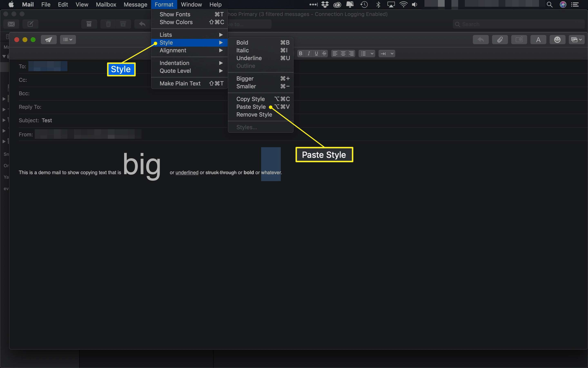Viewport: 588px width, 368px height.
Task: Click the Trash icon in main window toolbar
Action: (108, 24)
